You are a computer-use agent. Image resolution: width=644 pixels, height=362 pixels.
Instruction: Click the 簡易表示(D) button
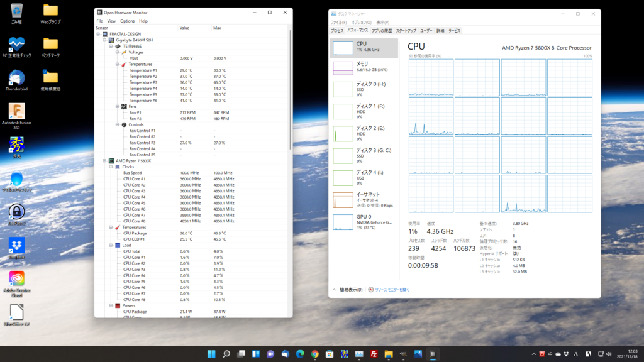347,290
